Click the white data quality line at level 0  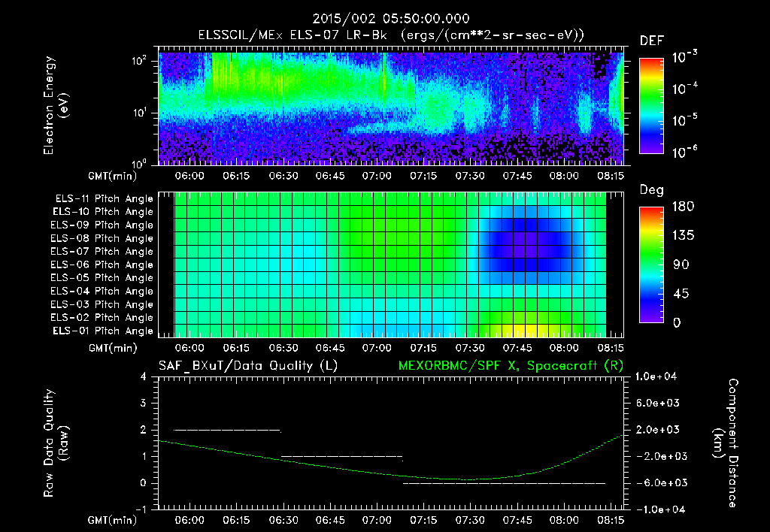coord(505,483)
